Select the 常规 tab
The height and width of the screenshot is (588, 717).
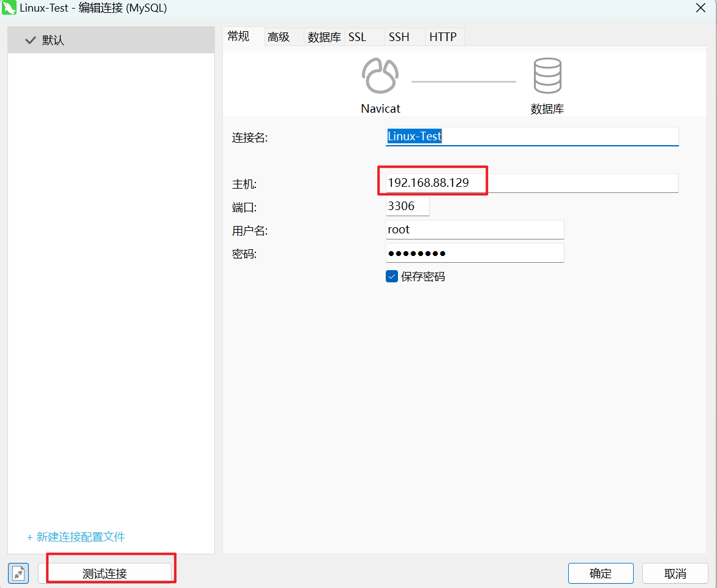tap(238, 36)
